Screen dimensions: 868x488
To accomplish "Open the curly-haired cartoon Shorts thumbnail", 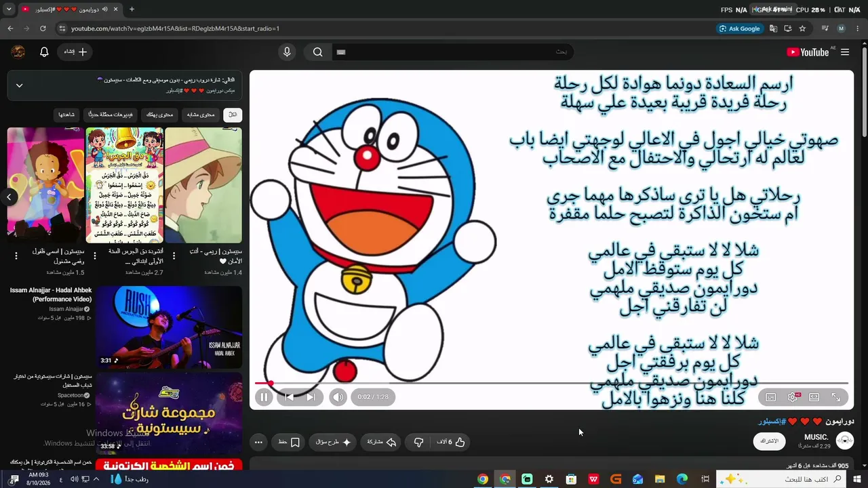I will pos(45,185).
